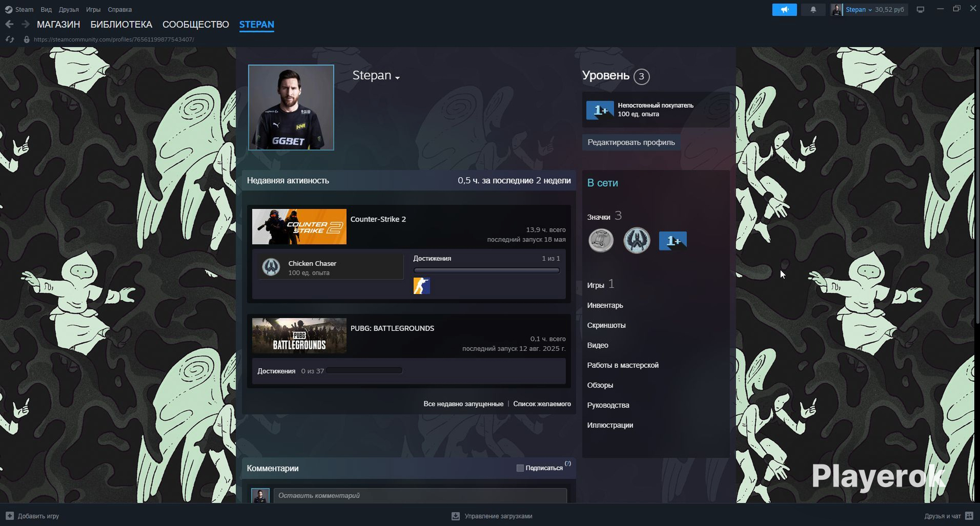
Task: Open the 1+ badge icon in the level panel
Action: tap(600, 110)
